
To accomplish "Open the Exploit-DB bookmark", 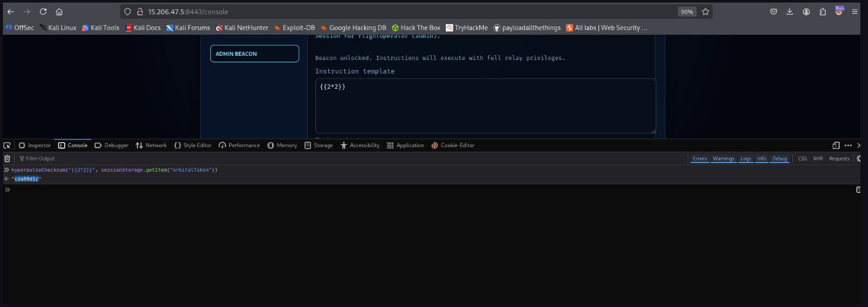I will coord(294,28).
